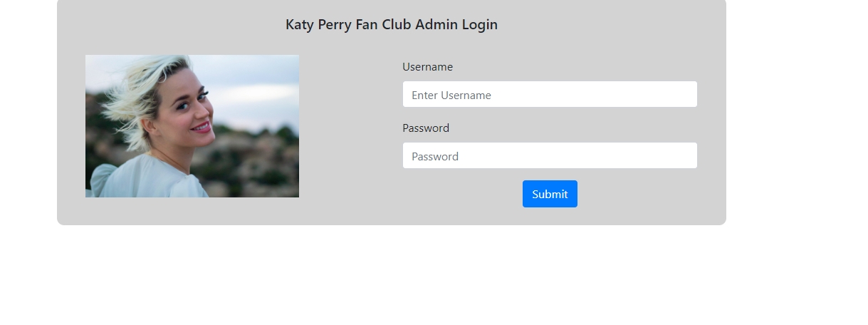The height and width of the screenshot is (325, 868).
Task: Click the title at top of login card
Action: tap(391, 25)
